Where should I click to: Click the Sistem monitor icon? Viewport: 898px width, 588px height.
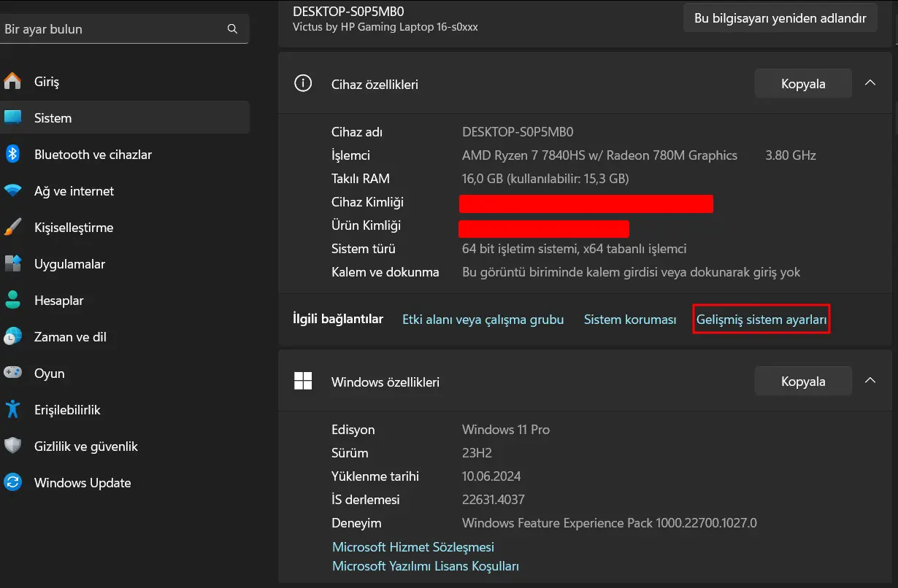(12, 117)
